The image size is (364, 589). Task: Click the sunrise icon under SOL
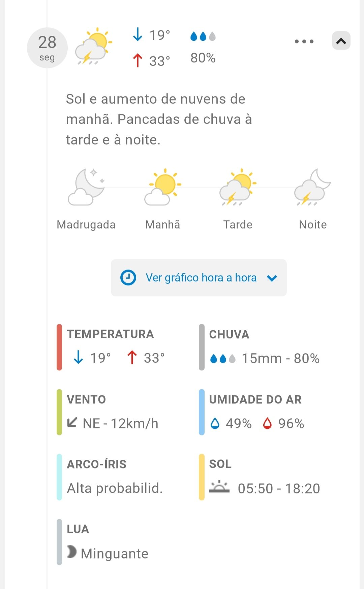(x=219, y=487)
